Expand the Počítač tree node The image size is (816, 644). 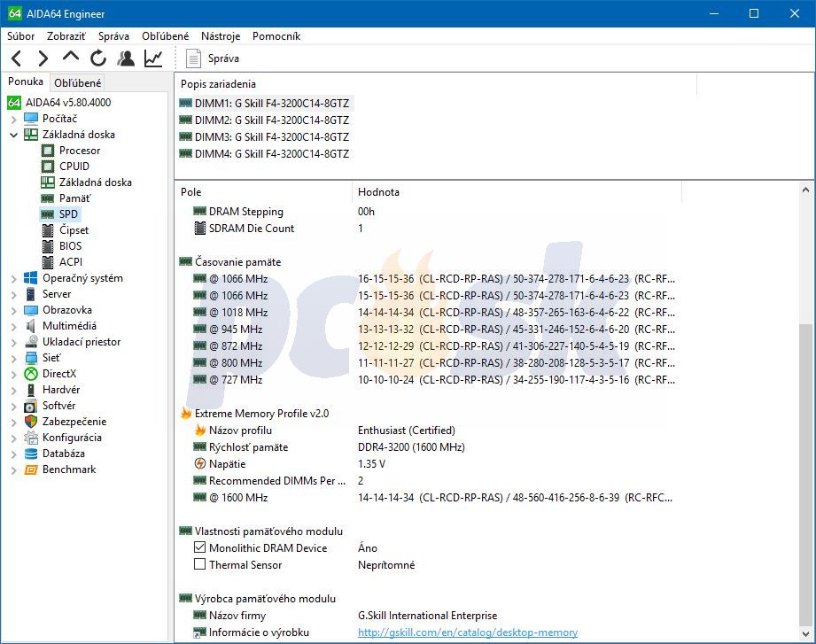coord(14,119)
